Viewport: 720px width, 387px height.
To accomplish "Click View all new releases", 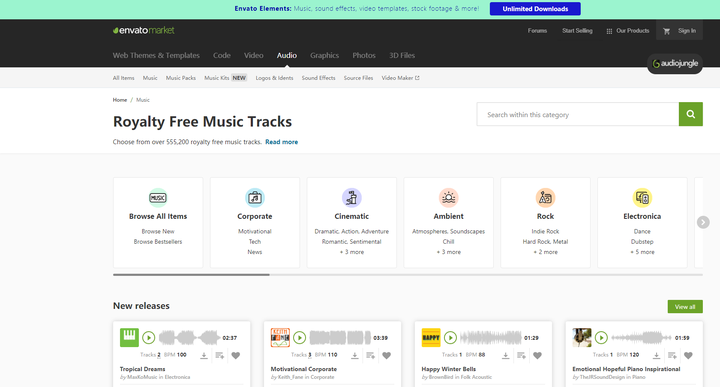I will (x=685, y=307).
